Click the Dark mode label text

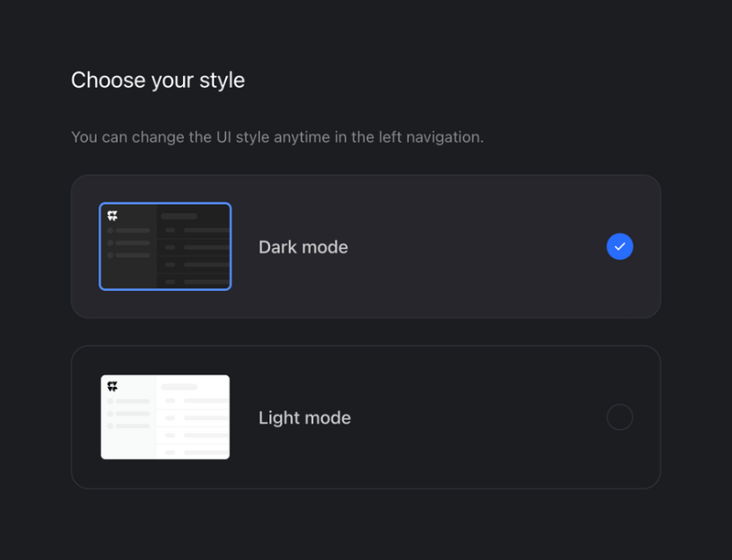point(303,246)
